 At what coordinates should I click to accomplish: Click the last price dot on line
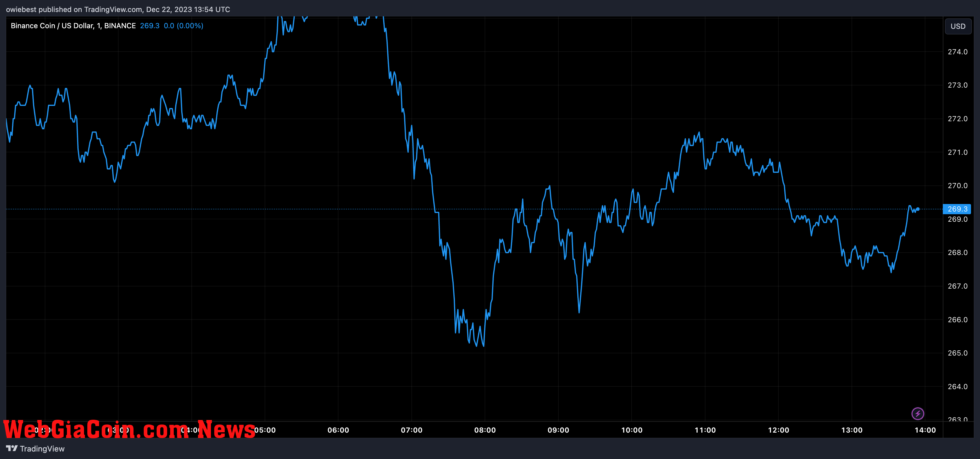tap(918, 209)
